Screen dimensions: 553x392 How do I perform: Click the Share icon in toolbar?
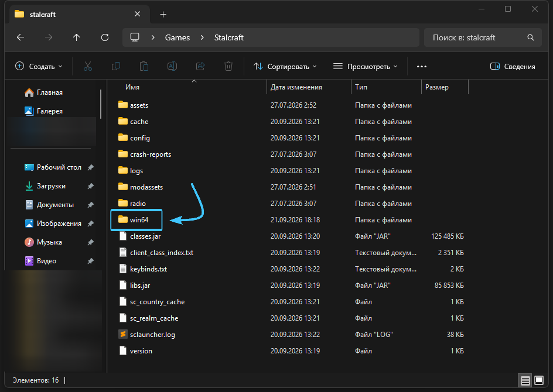(x=200, y=66)
